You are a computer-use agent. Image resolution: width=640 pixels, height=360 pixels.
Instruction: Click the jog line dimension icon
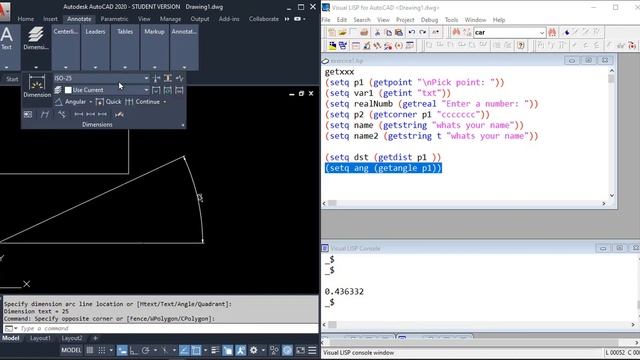pos(179,78)
